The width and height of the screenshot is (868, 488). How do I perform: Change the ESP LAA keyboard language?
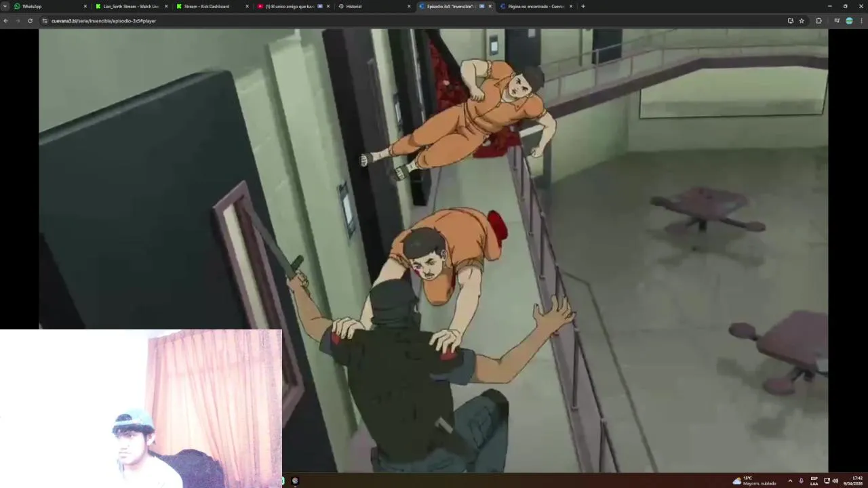814,481
